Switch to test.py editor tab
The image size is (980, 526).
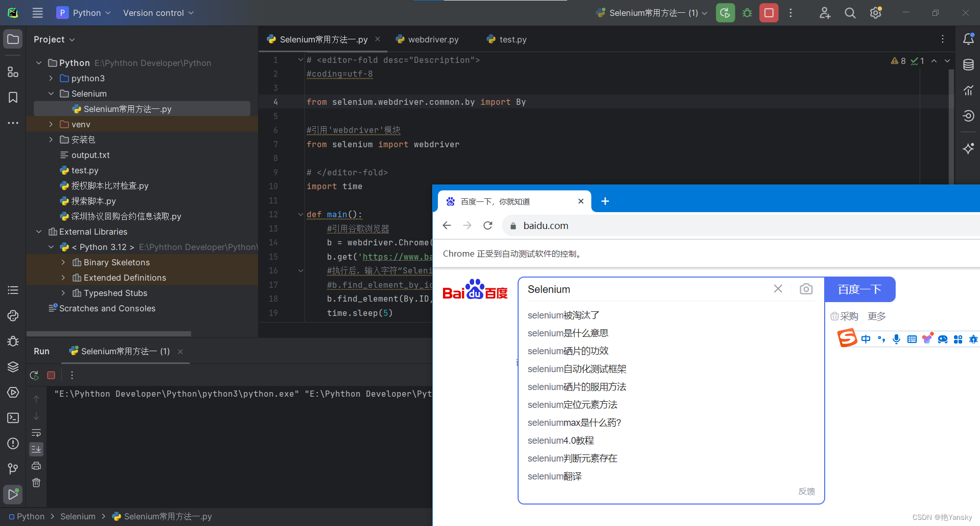tap(507, 39)
